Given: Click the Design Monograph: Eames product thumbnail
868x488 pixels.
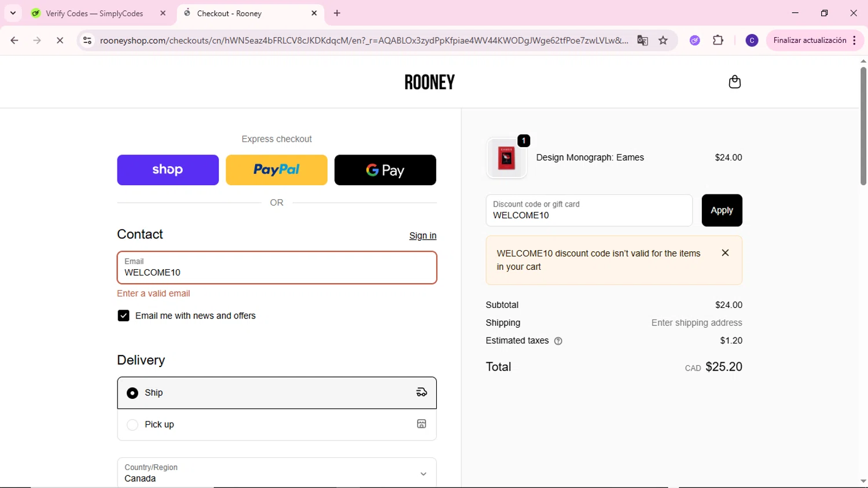Looking at the screenshot, I should [x=506, y=157].
